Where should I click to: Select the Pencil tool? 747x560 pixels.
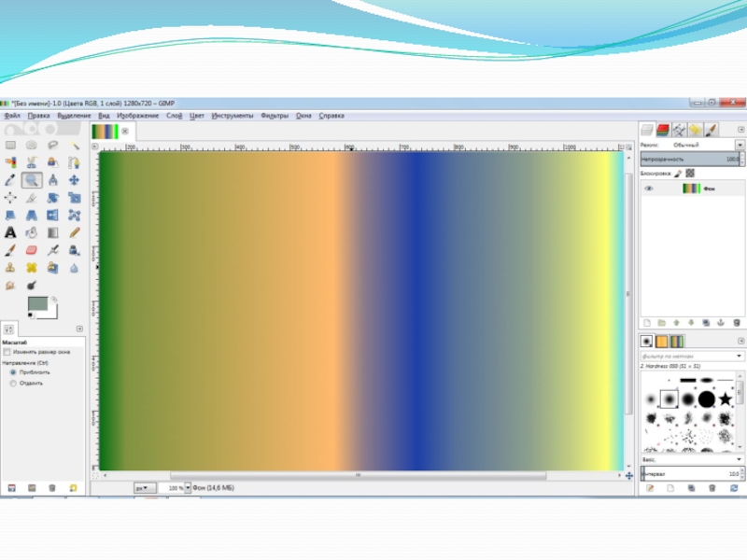[74, 232]
